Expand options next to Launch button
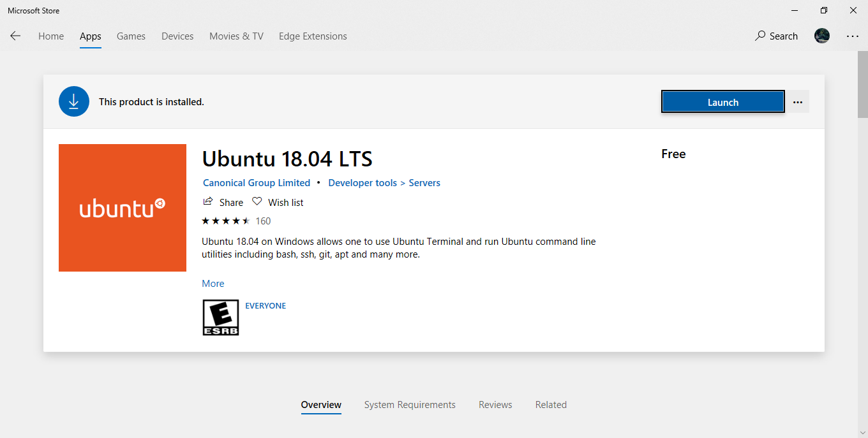868x438 pixels. click(x=798, y=102)
